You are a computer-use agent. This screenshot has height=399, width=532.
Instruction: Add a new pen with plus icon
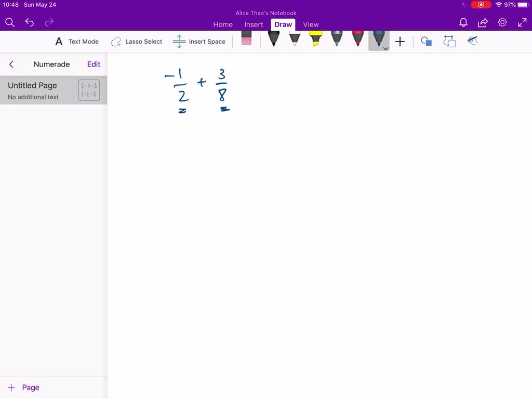click(x=400, y=42)
